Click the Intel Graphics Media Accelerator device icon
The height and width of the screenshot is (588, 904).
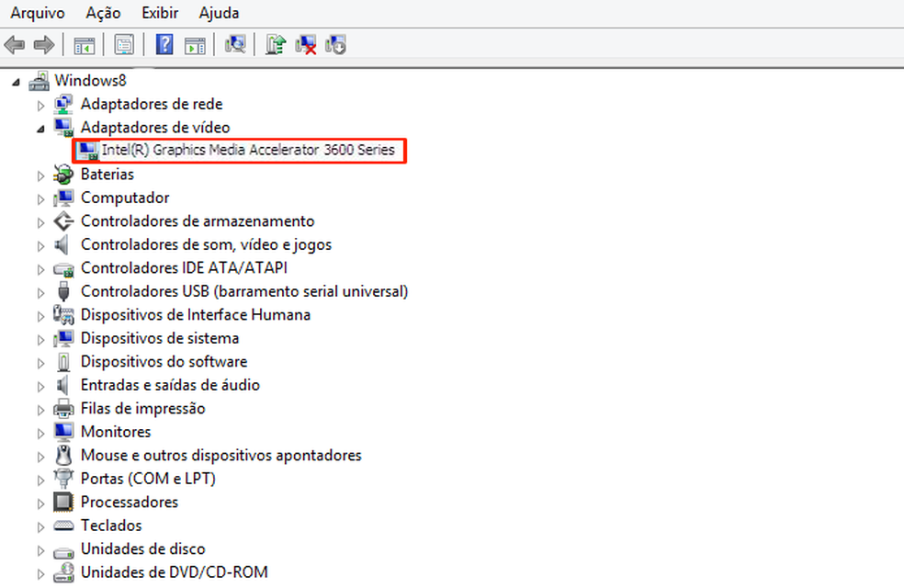(x=88, y=151)
